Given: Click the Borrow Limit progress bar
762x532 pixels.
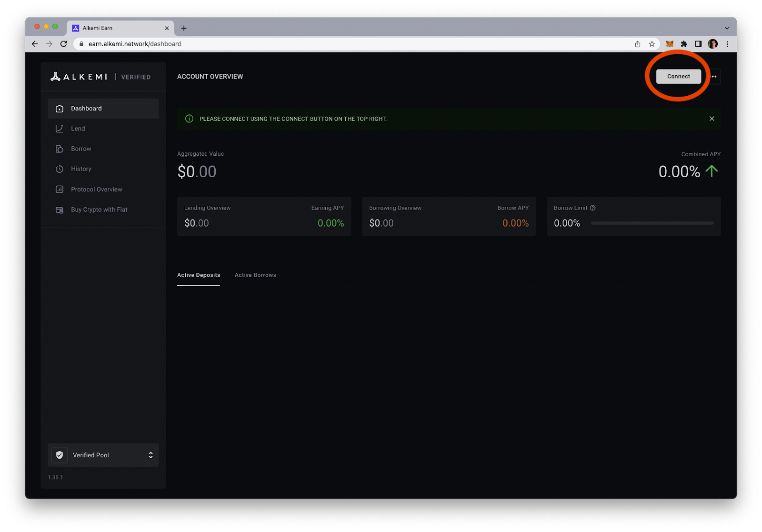Looking at the screenshot, I should 652,223.
